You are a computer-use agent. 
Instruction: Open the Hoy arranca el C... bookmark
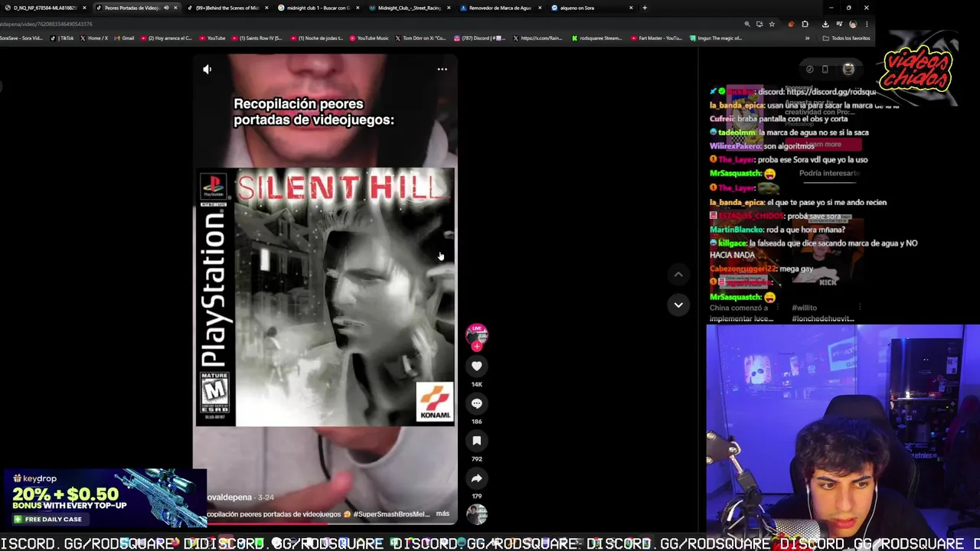pyautogui.click(x=166, y=37)
